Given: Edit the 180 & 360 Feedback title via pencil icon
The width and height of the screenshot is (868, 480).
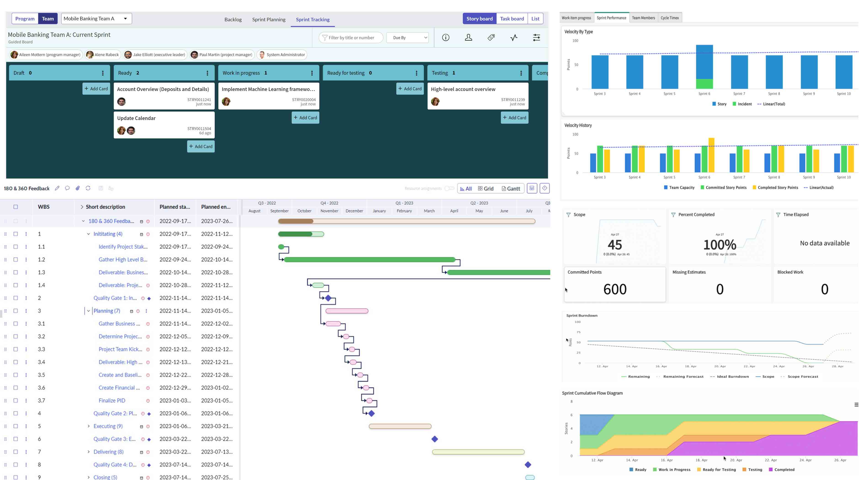Looking at the screenshot, I should point(57,188).
